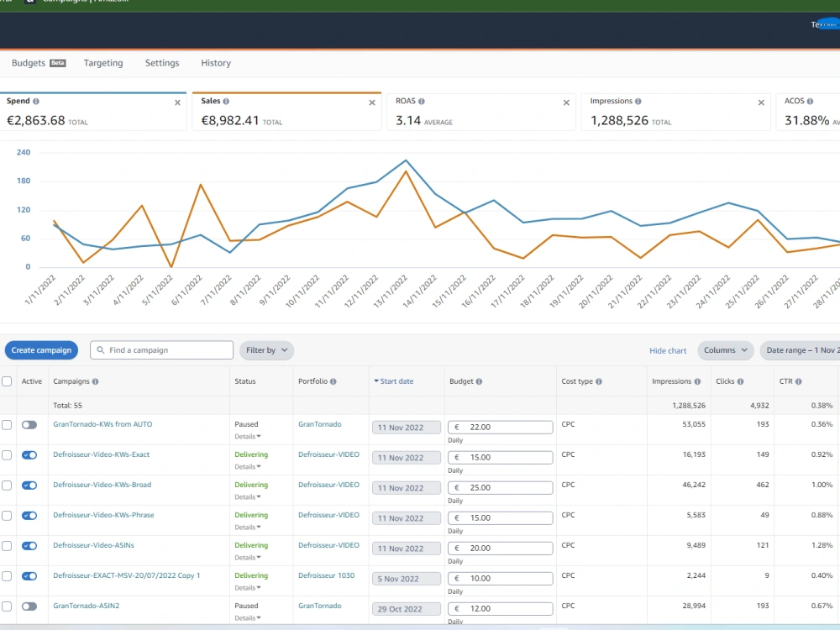
Task: Click the Clicks column info icon
Action: coord(740,381)
